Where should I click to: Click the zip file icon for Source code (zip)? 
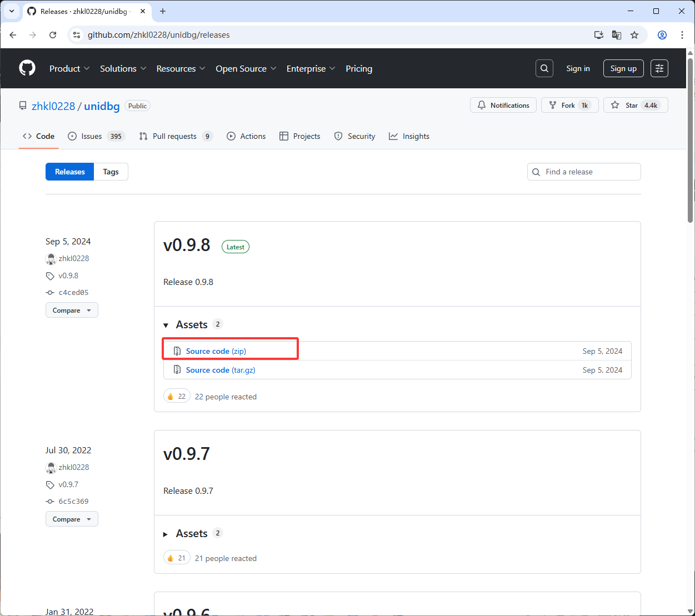tap(177, 351)
